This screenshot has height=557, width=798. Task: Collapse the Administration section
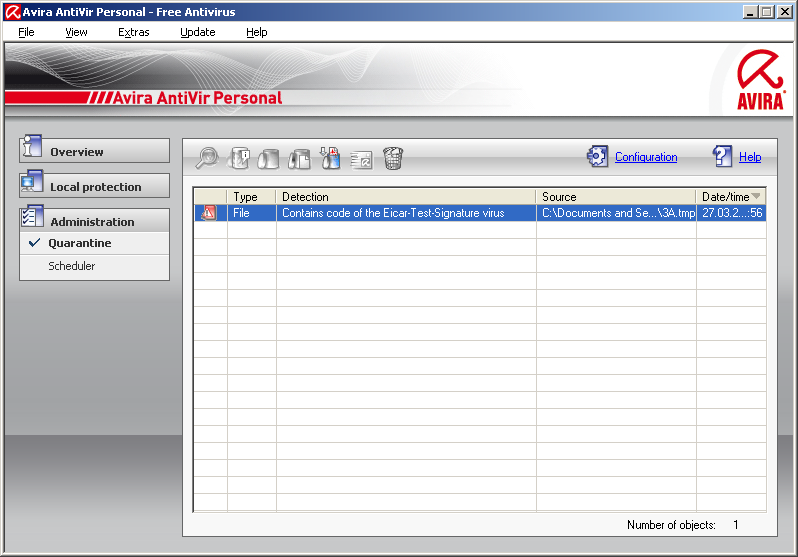pos(95,221)
